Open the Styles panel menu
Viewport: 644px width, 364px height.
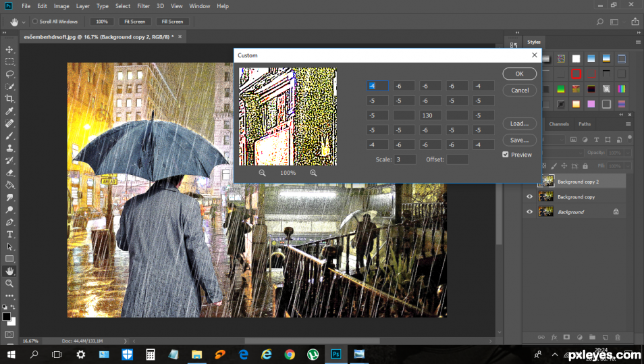coord(638,42)
